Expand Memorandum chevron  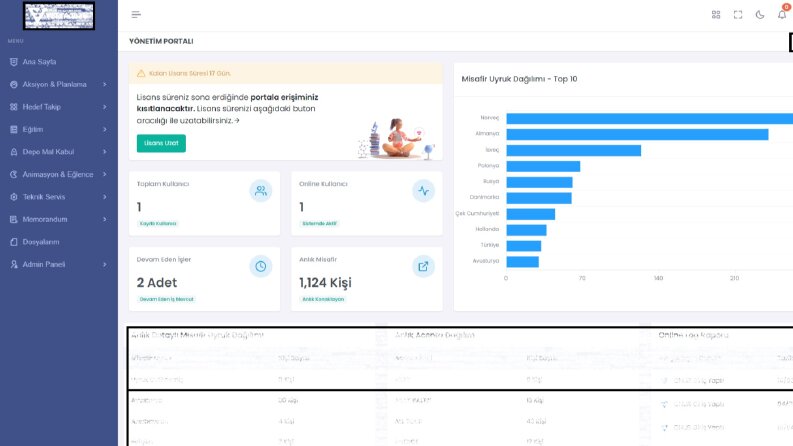105,219
